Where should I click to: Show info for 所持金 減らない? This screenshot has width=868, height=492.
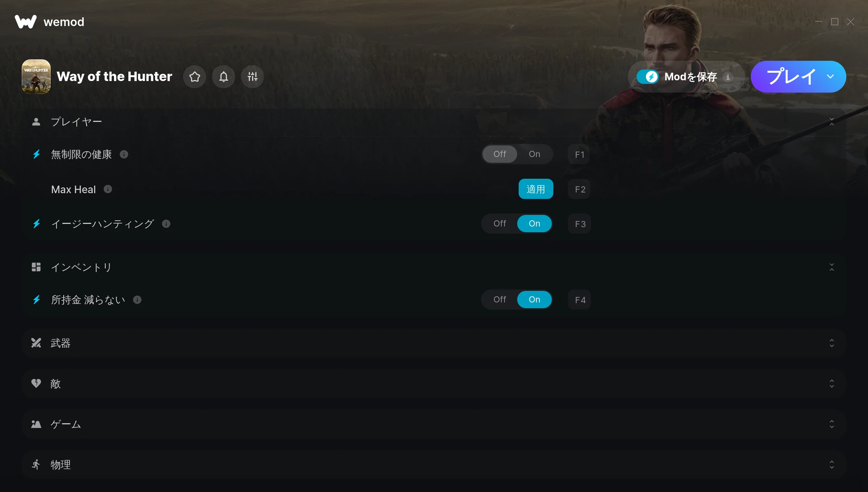click(x=137, y=300)
